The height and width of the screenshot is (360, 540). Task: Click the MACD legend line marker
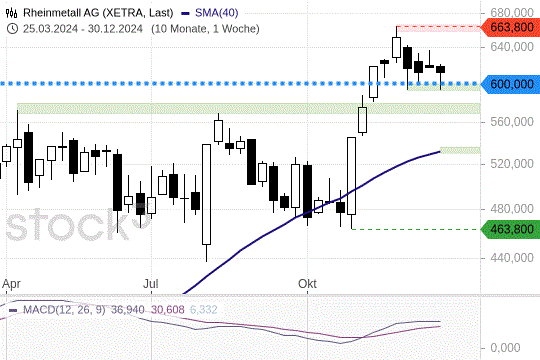[x=13, y=310]
